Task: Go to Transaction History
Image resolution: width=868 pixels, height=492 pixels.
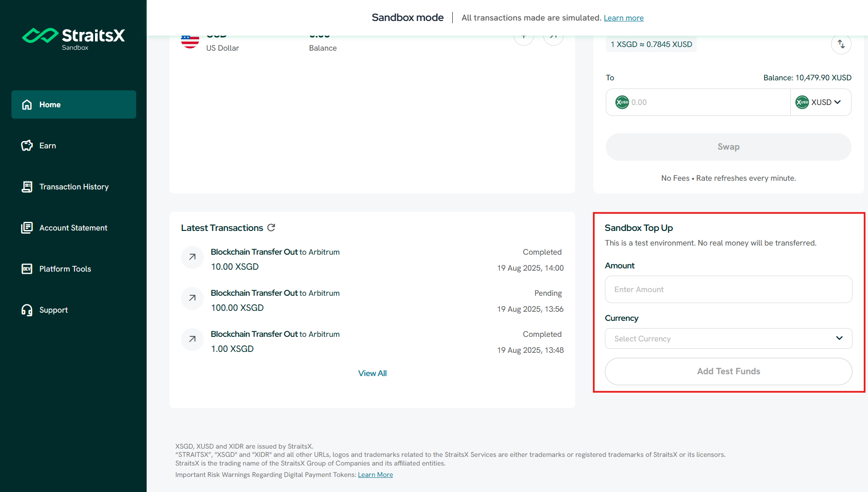Action: [x=74, y=187]
